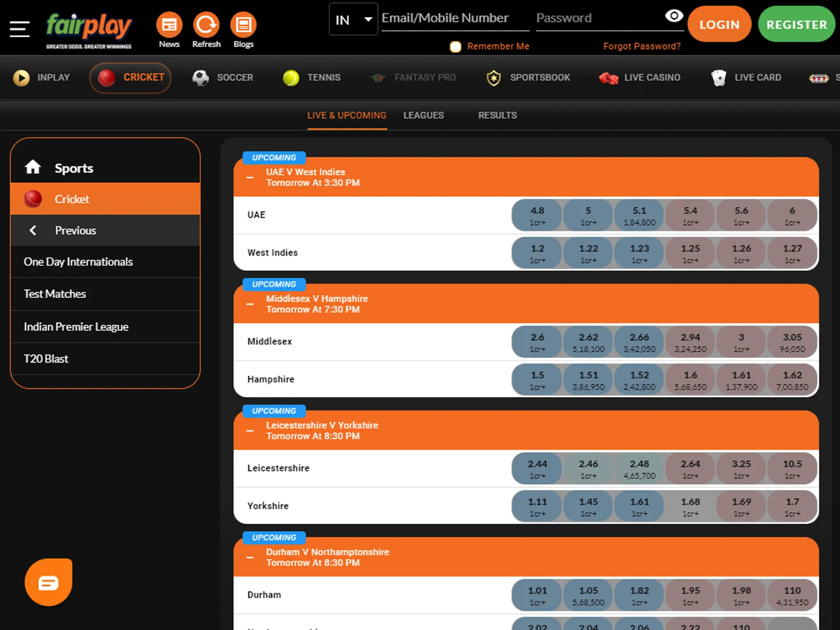Select the LIVE & UPCOMING tab
This screenshot has height=630, width=840.
pyautogui.click(x=346, y=115)
